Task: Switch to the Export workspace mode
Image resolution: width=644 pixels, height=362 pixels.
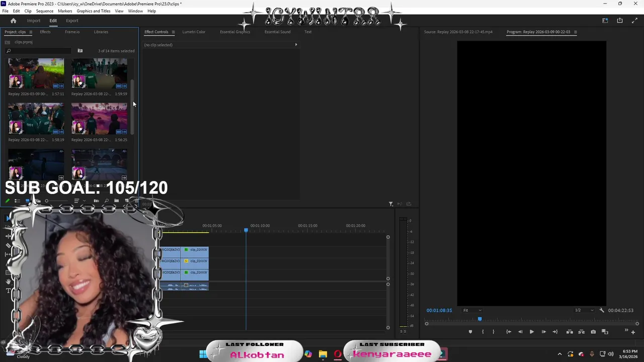Action: tap(72, 21)
